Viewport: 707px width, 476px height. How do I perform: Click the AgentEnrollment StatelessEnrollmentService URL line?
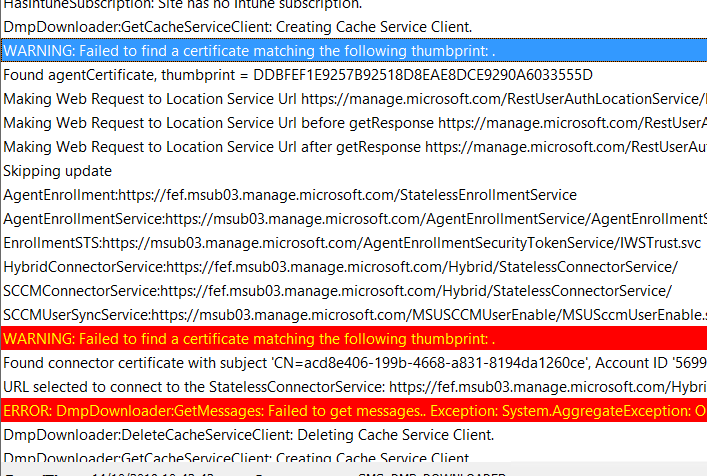[354, 195]
